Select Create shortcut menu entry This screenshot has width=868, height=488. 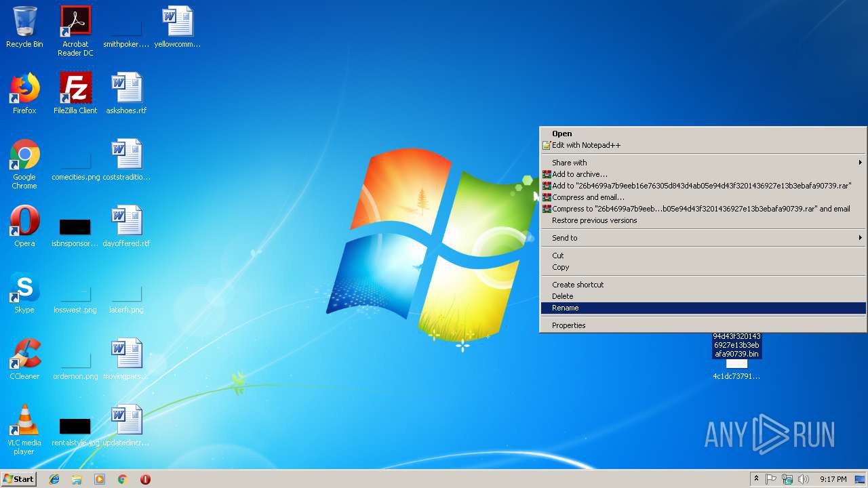(x=703, y=285)
